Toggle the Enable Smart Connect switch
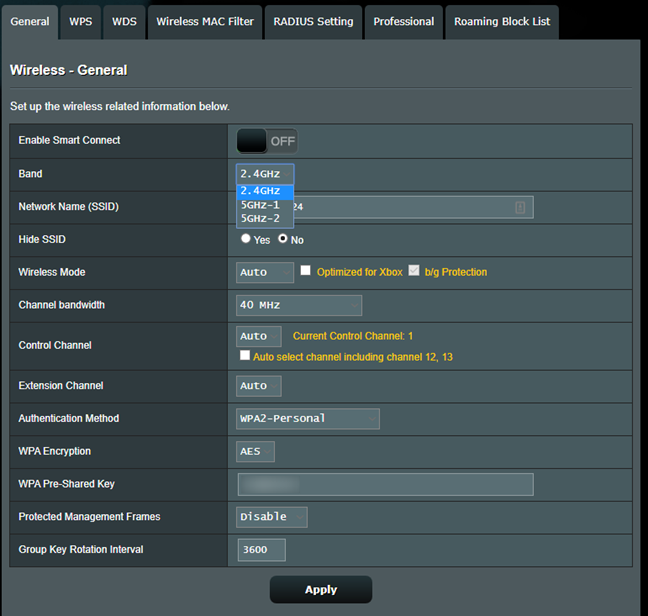This screenshot has width=648, height=616. (x=267, y=141)
